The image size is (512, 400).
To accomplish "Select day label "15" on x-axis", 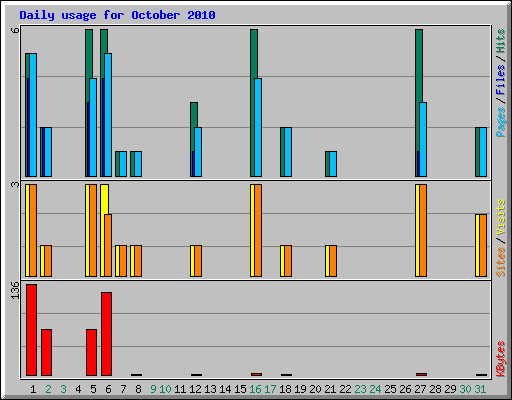I will [240, 389].
